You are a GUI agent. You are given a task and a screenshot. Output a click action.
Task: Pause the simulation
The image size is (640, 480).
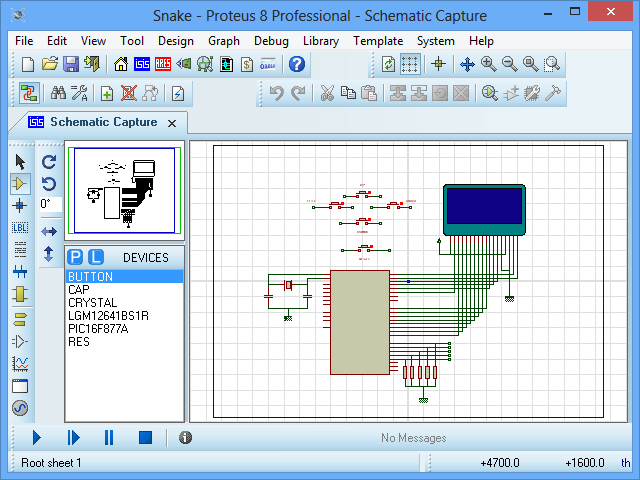[x=109, y=438]
